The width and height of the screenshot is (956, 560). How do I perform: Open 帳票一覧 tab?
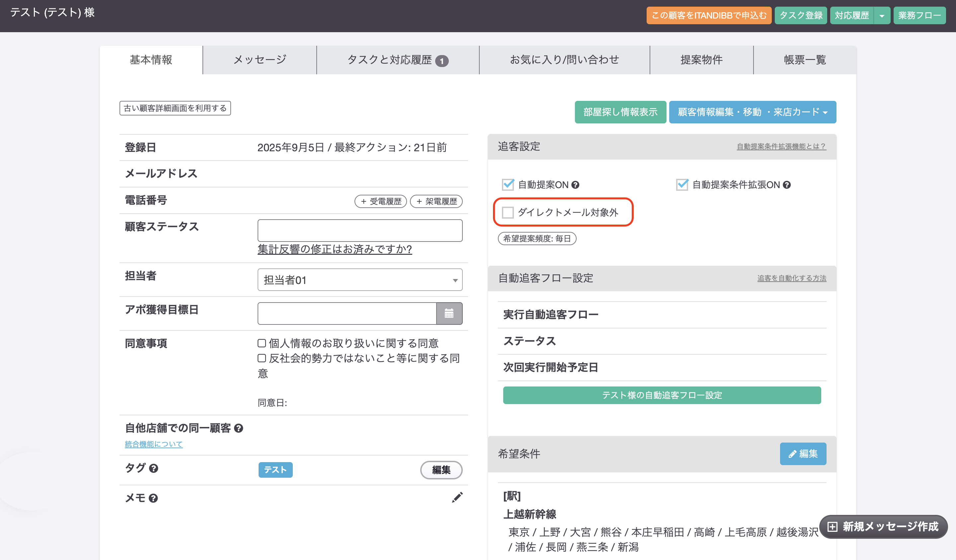pos(805,60)
